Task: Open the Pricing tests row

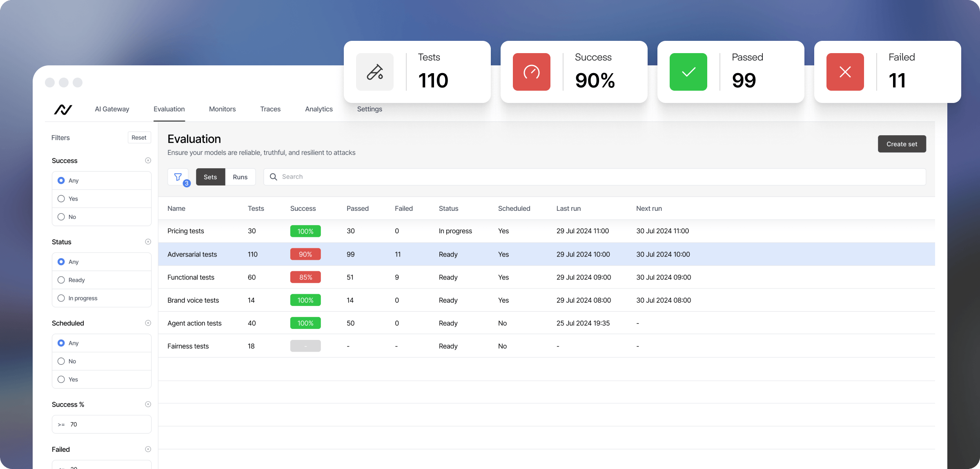Action: pos(547,231)
